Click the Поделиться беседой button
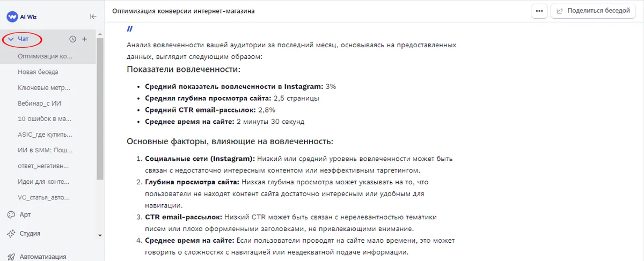644x261 pixels. pos(593,11)
